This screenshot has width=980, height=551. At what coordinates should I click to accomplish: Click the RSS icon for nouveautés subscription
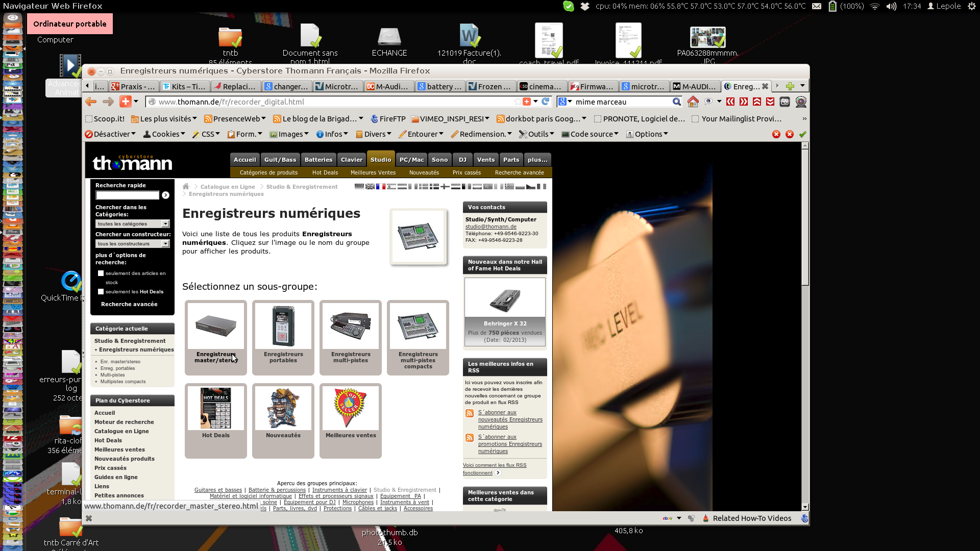[x=470, y=413]
